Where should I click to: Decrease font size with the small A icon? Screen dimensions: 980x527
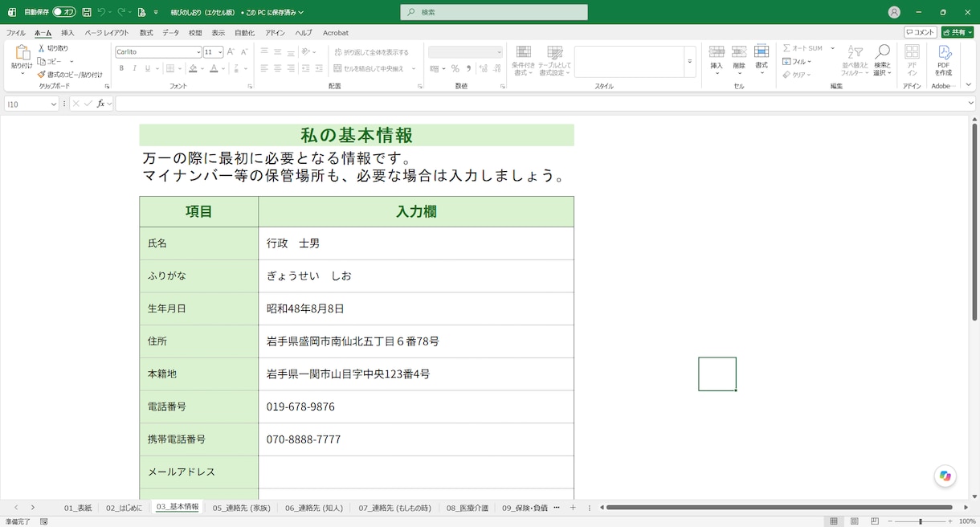click(x=245, y=51)
